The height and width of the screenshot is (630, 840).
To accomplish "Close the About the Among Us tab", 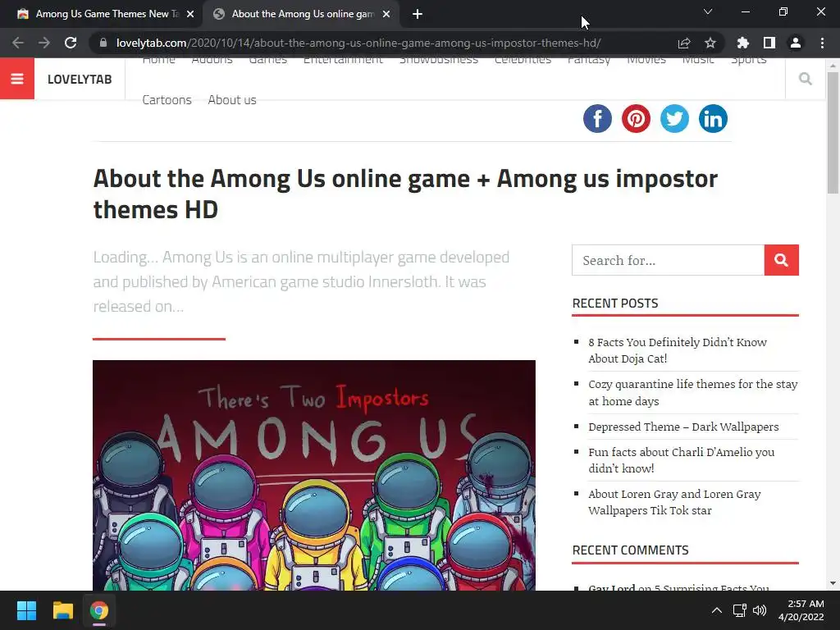I will pos(386,14).
